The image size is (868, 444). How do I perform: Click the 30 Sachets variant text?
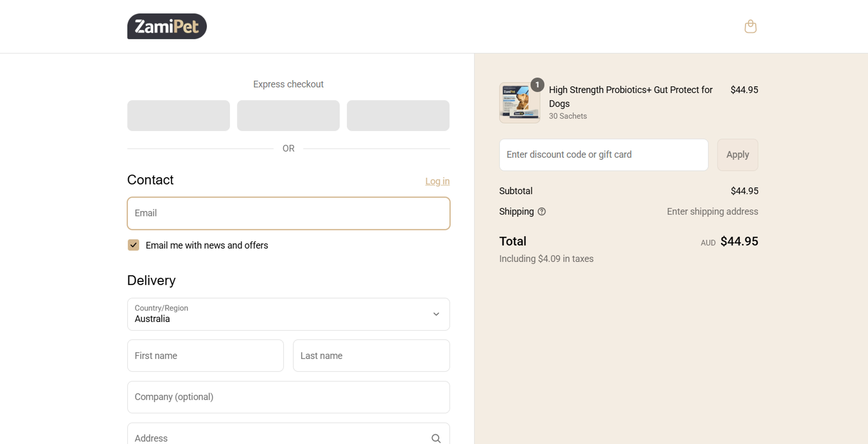tap(568, 116)
